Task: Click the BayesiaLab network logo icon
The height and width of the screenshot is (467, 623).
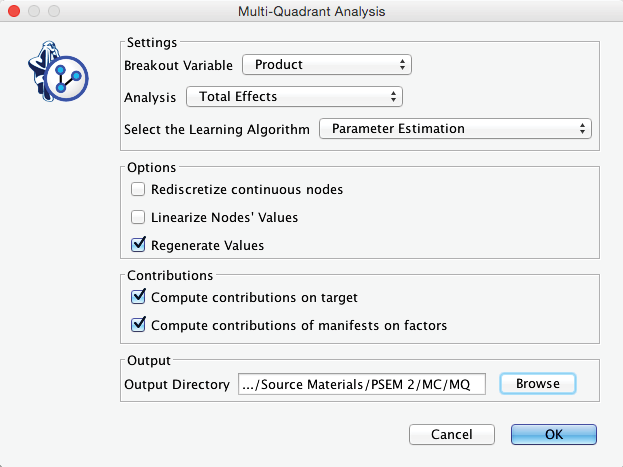Action: [58, 71]
